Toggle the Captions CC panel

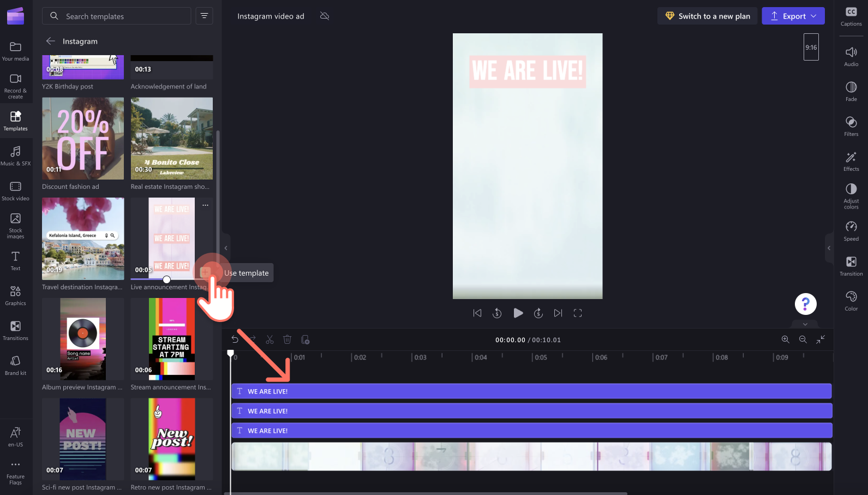(851, 16)
